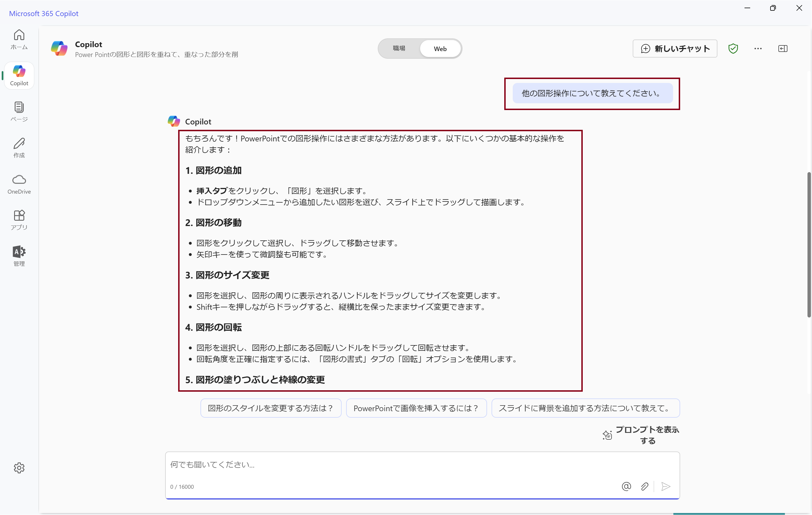This screenshot has width=812, height=515.
Task: Toggle the side panel icon at top right
Action: pos(783,49)
